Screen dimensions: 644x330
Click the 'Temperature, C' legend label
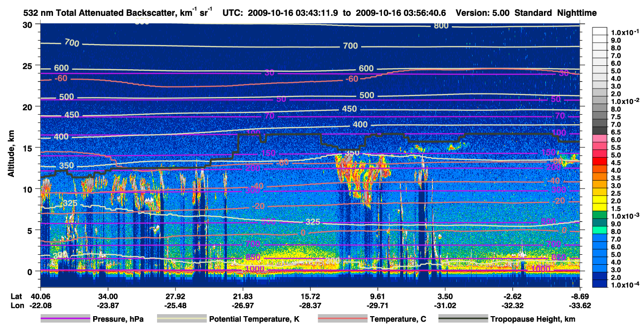point(398,319)
